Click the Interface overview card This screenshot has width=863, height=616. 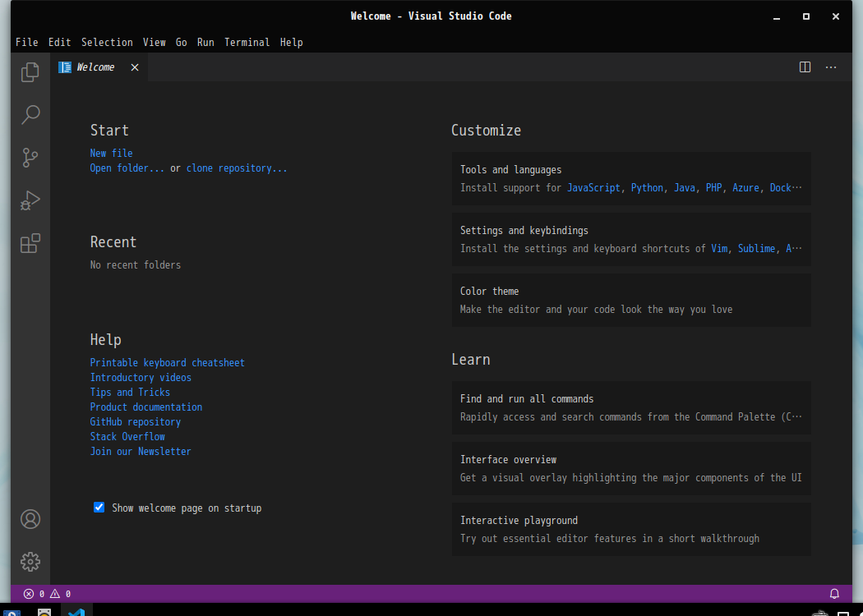[x=631, y=468]
